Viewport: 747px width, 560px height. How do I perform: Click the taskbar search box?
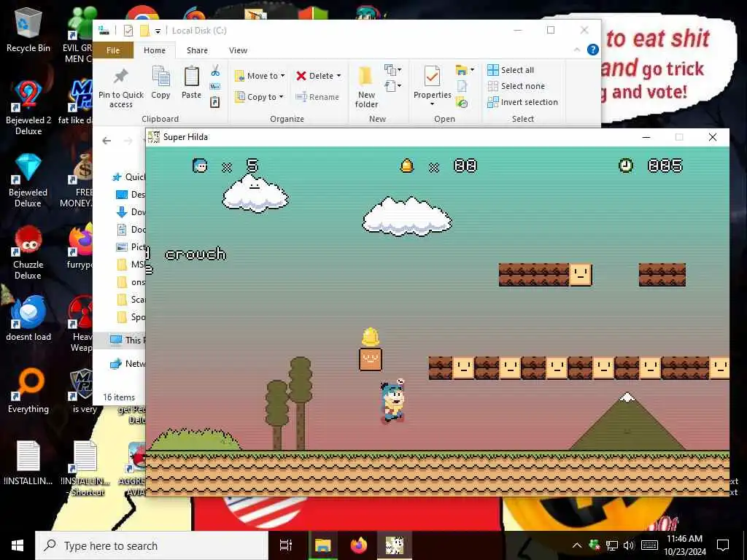(152, 545)
